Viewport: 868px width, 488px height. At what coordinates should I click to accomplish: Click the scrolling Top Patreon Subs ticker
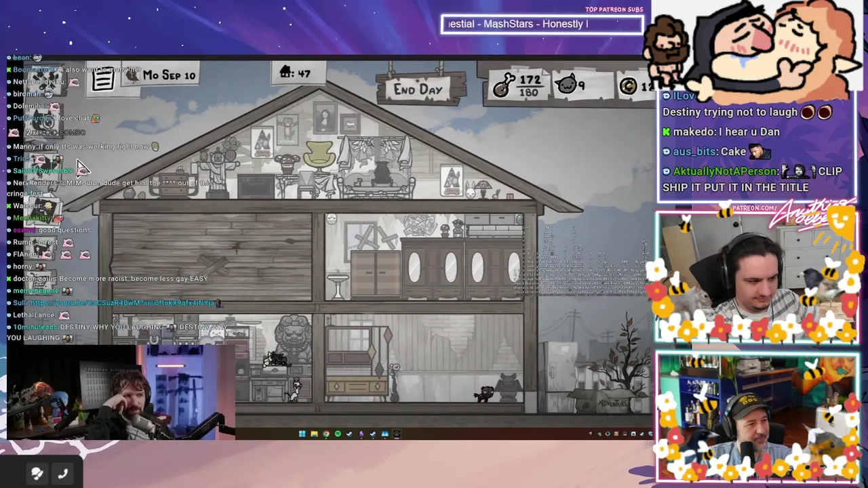coord(542,24)
